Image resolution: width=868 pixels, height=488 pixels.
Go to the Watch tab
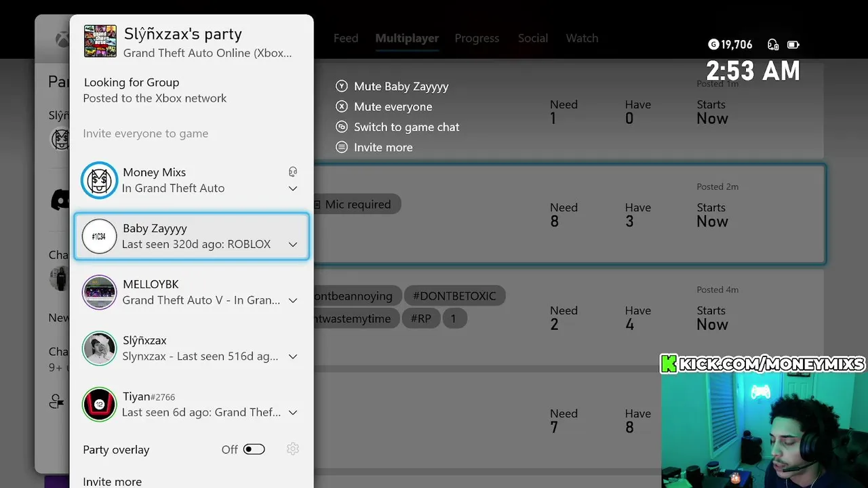(x=582, y=38)
